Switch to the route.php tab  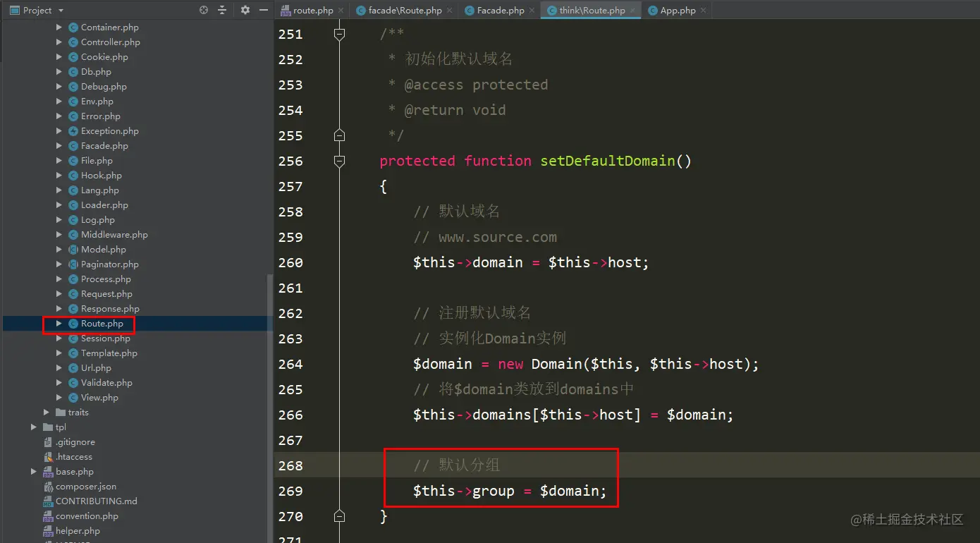[311, 10]
